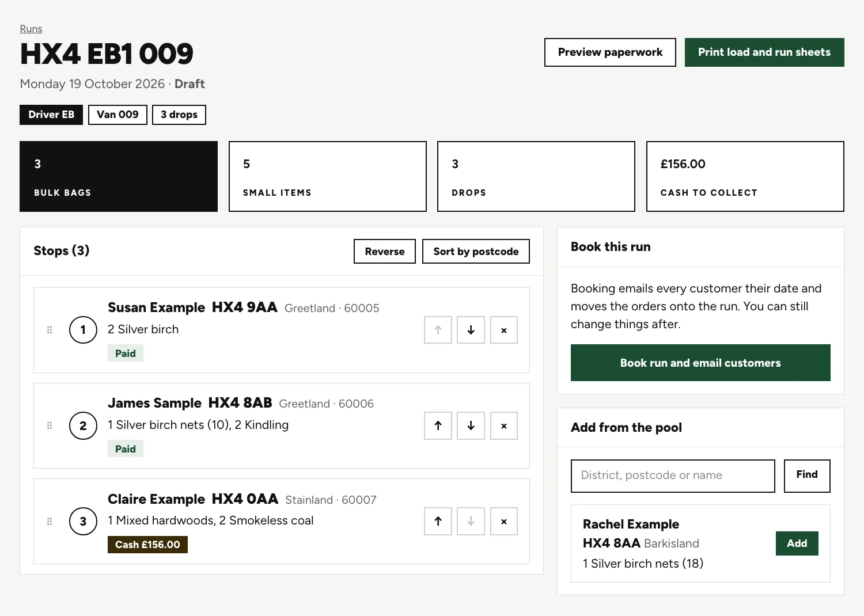Click the Find button
The height and width of the screenshot is (616, 864).
807,476
